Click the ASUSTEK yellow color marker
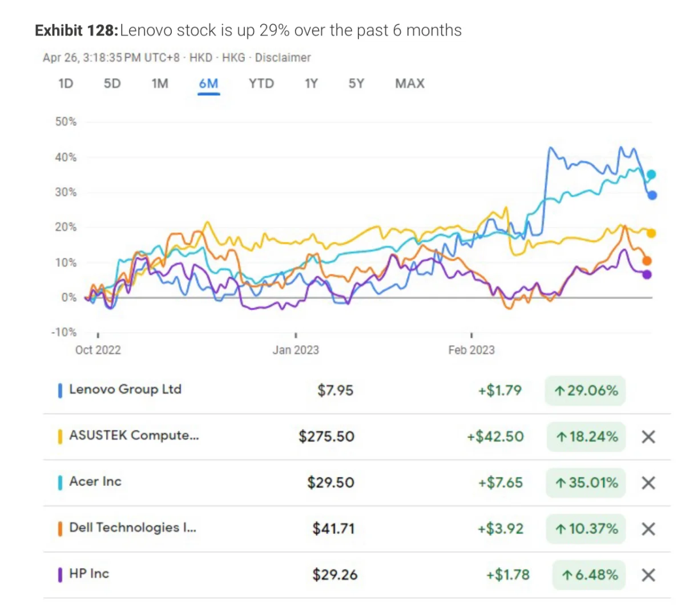This screenshot has width=685, height=616. pos(60,436)
